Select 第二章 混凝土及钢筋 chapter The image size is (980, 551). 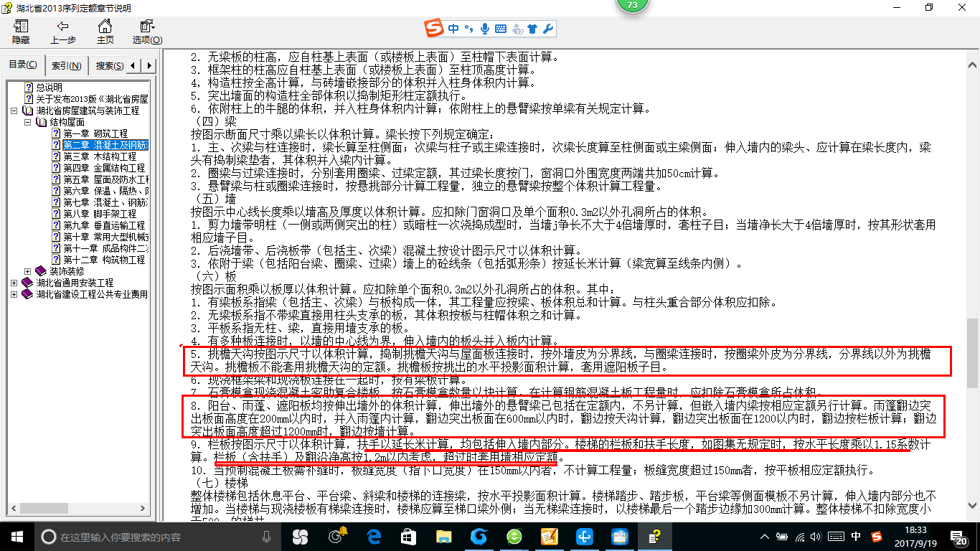105,145
